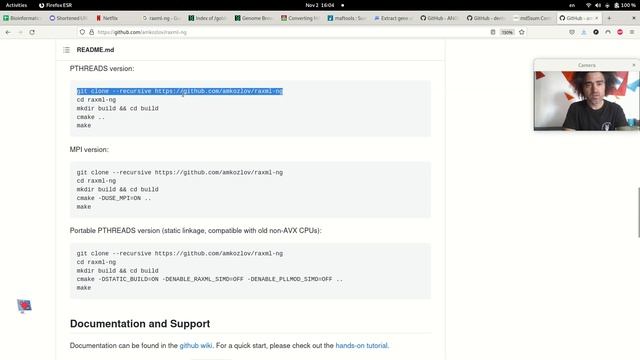Open the en keyboard layout indicator

coord(572,5)
